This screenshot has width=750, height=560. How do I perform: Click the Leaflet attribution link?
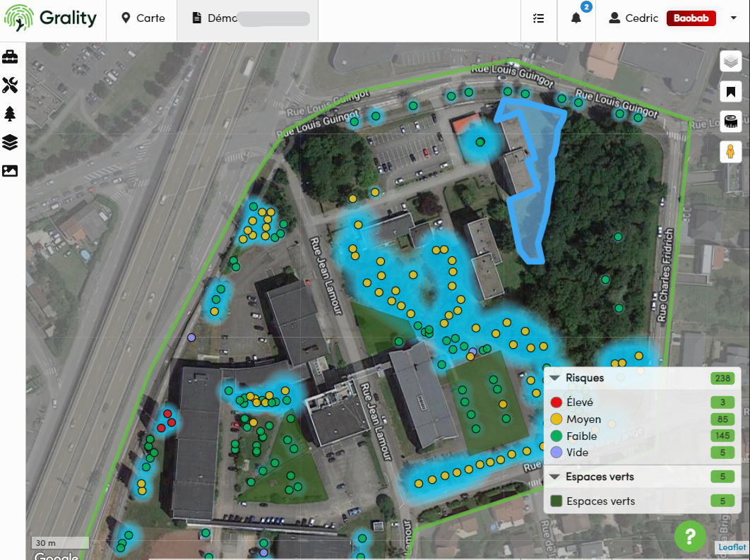tap(732, 547)
